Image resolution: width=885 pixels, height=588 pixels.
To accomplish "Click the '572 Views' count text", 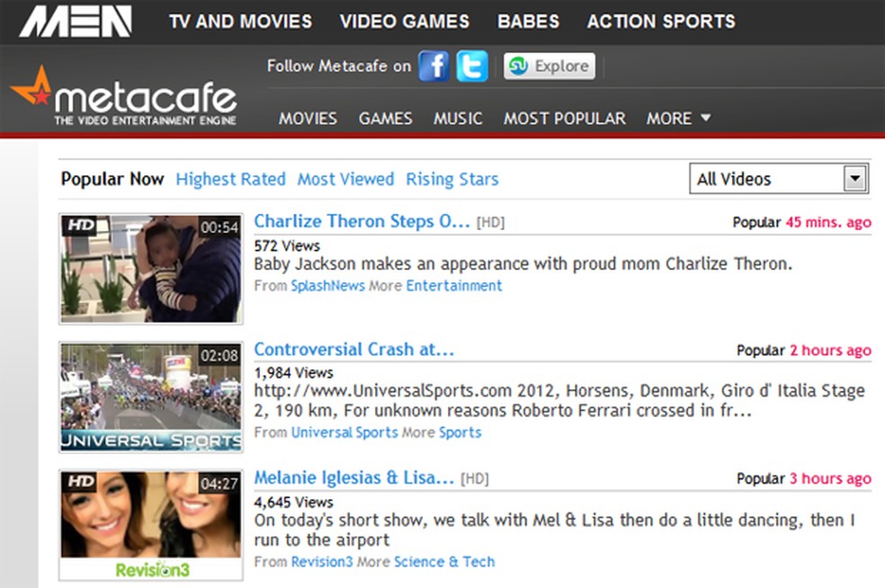I will 287,246.
